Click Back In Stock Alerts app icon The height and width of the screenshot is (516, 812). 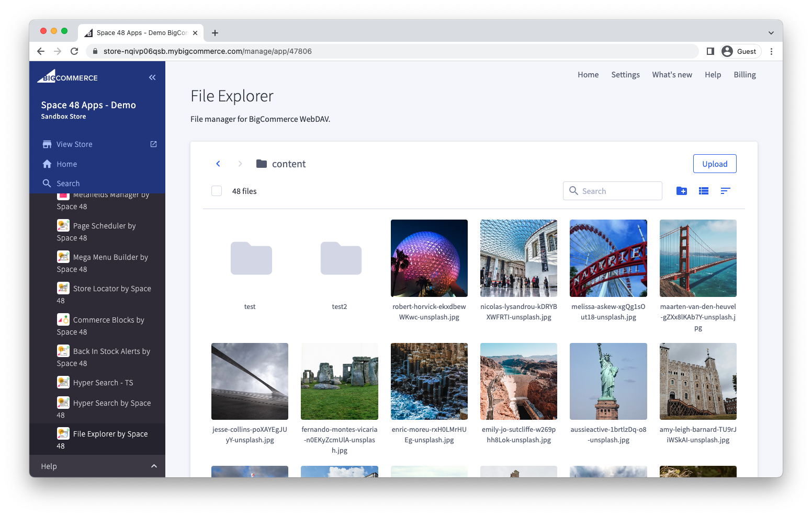[x=63, y=351]
